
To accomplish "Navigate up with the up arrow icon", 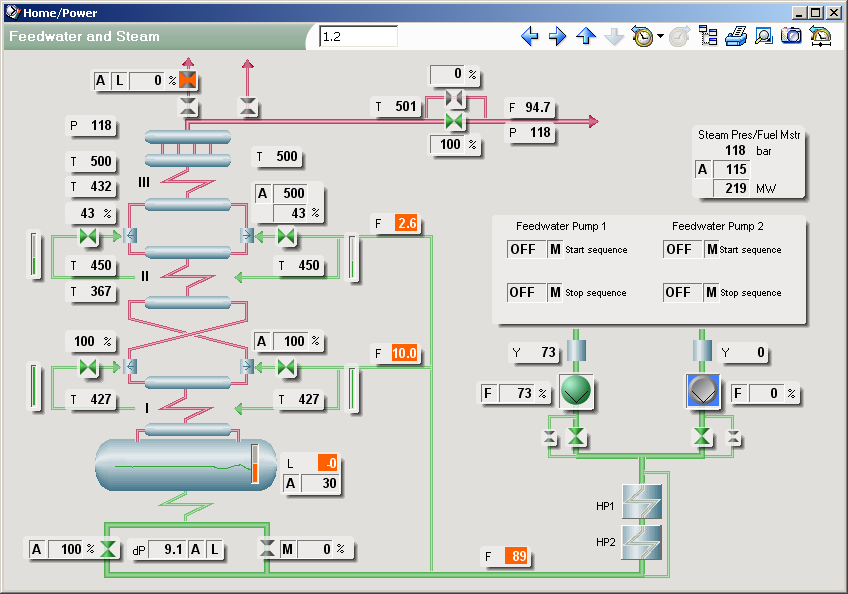I will click(x=586, y=37).
